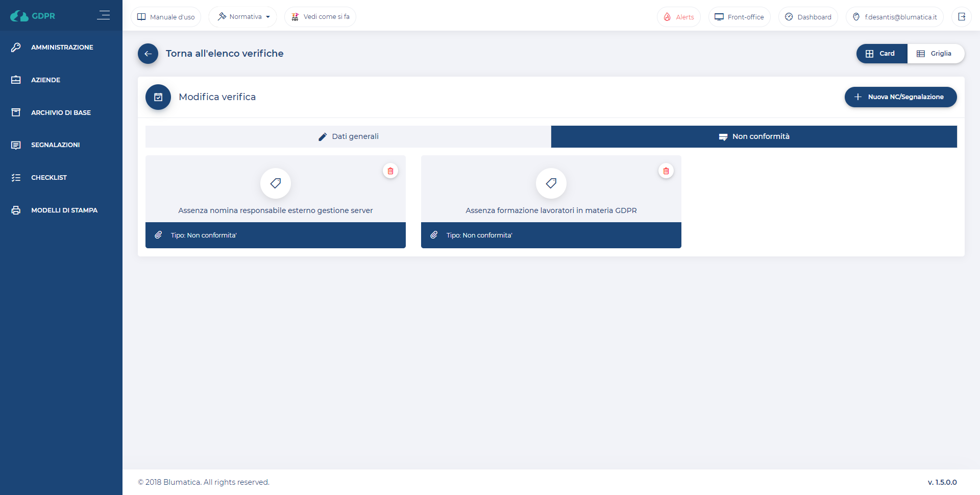
Task: Open the 'Assenza formazione lavoratori in materia GDPR' card
Action: coord(551,210)
